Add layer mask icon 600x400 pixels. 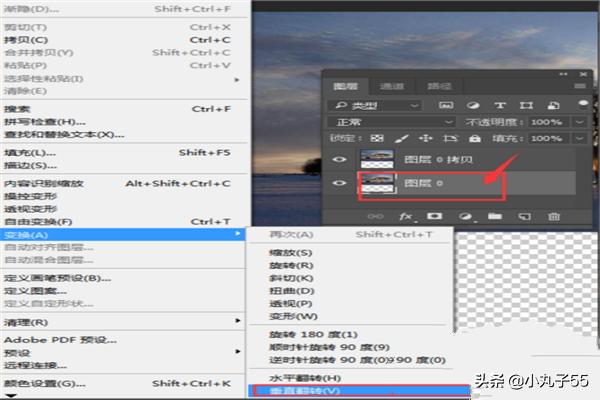click(434, 216)
